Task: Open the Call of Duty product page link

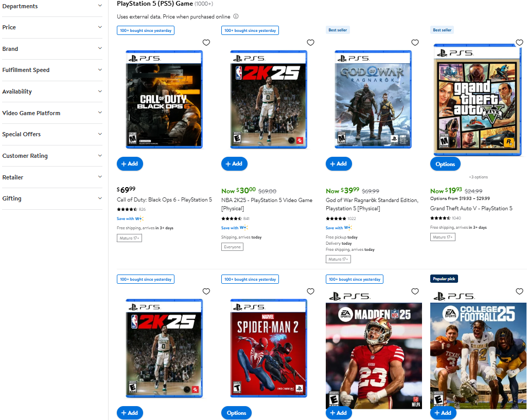Action: (x=164, y=200)
